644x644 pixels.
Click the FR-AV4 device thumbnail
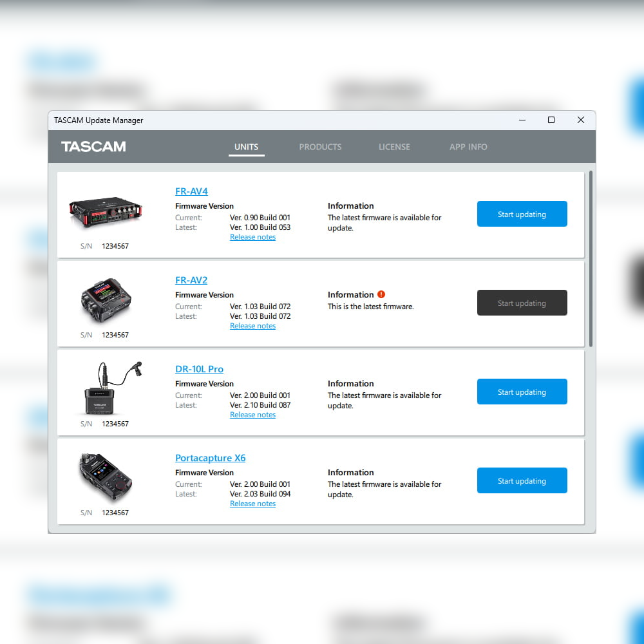(x=106, y=213)
